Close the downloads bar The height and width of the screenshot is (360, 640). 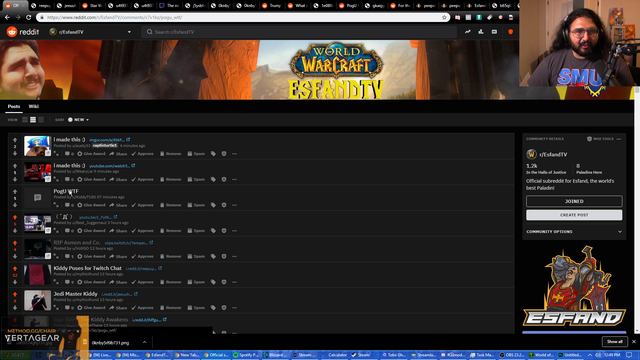[633, 342]
